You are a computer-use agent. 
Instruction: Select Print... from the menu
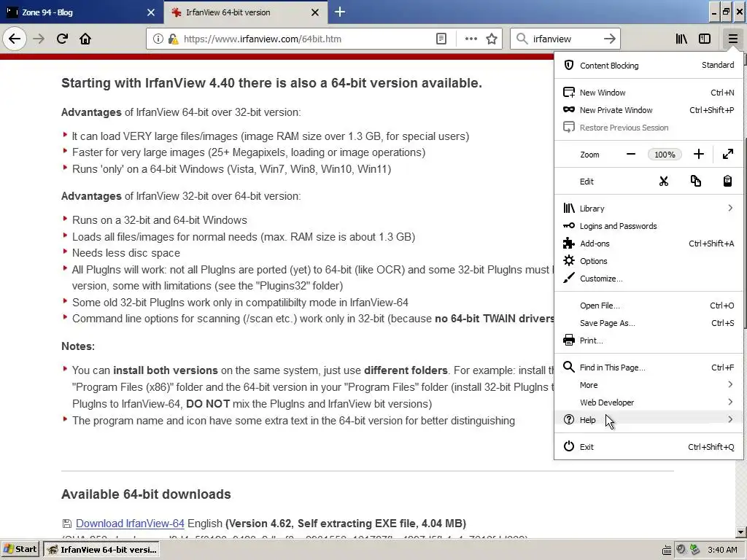click(x=649, y=341)
